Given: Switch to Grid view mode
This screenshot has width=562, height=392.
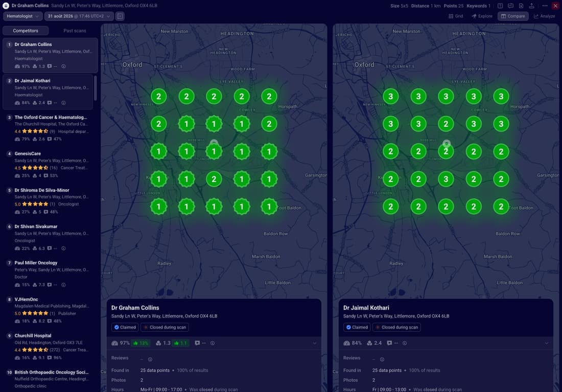Looking at the screenshot, I should [456, 16].
